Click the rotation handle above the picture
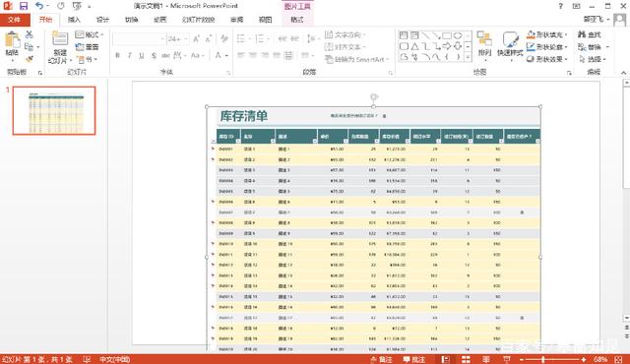This screenshot has width=630, height=364. 374,97
